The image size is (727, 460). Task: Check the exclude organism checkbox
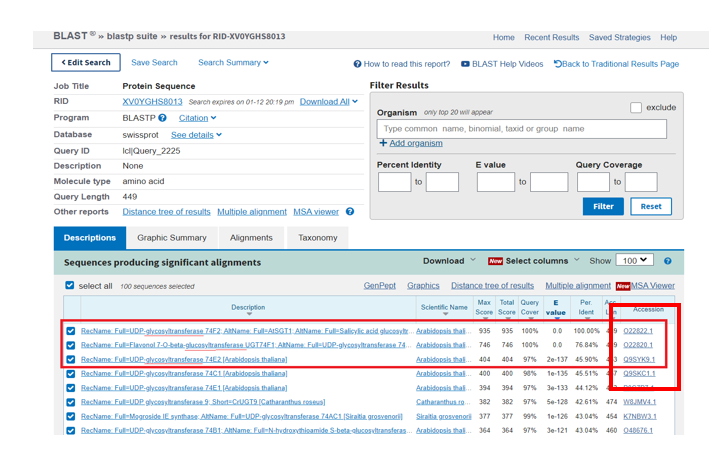click(x=636, y=108)
